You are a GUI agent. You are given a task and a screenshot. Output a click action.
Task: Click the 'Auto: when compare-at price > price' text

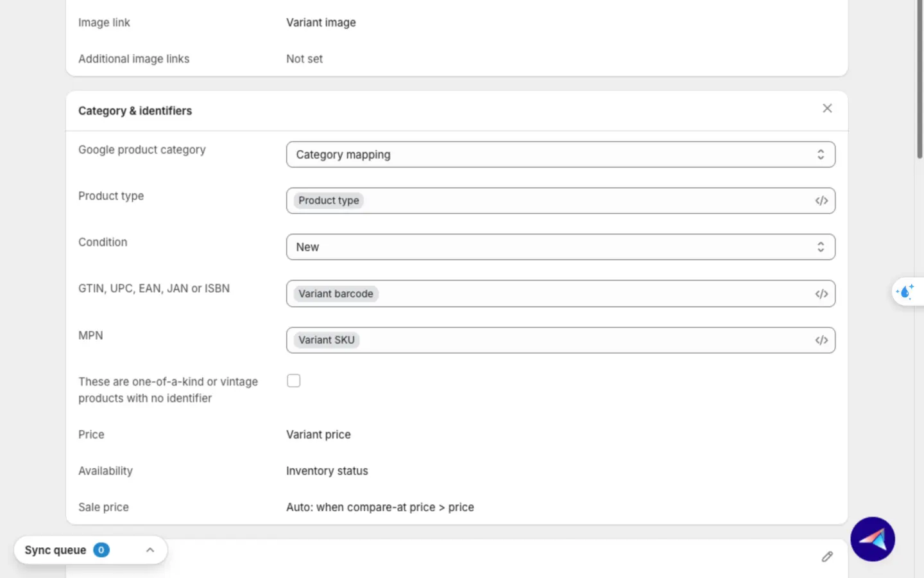380,507
